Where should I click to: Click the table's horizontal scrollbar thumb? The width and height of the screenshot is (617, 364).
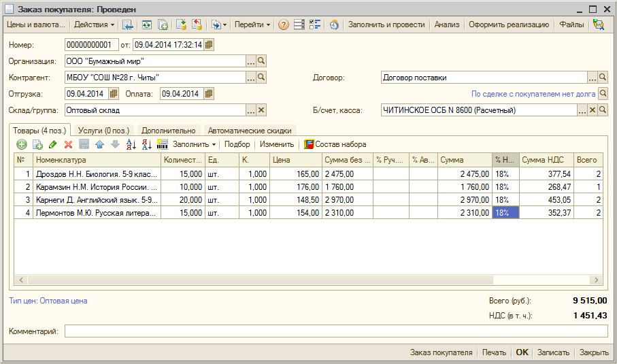tap(261, 280)
